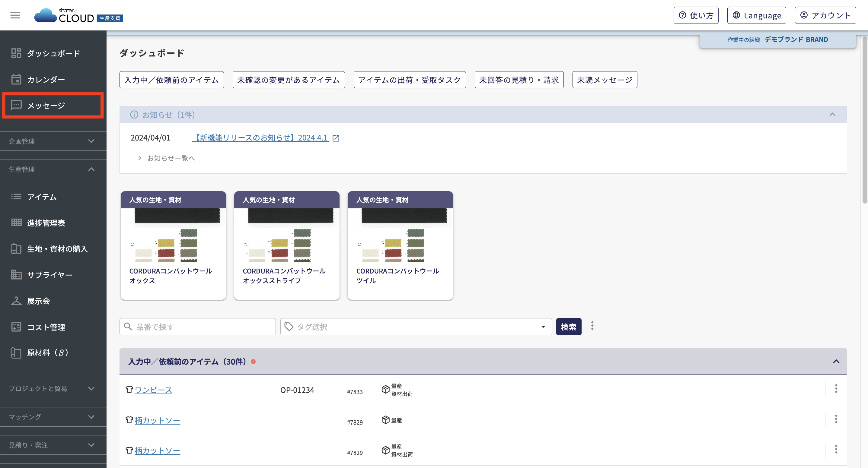
Task: Go to アイテム in the sidebar
Action: [53, 197]
